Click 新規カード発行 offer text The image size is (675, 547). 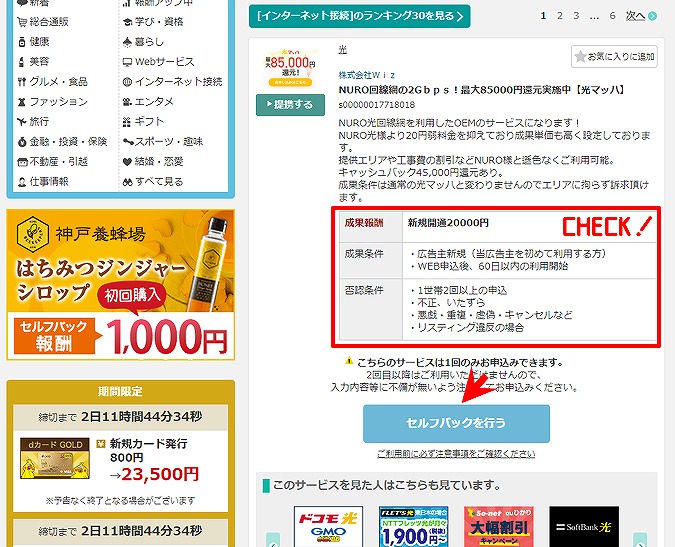click(x=148, y=444)
